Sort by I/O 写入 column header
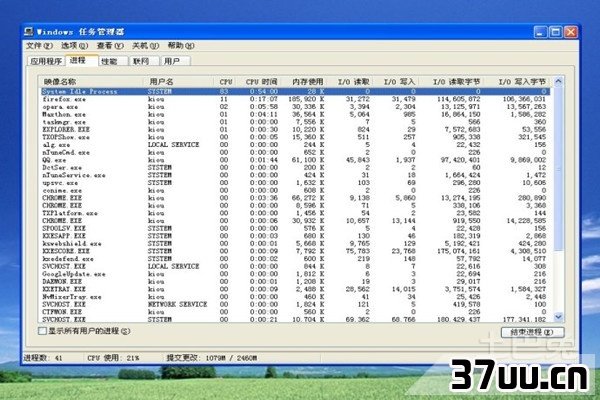Viewport: 600px width, 400px height. [396, 82]
